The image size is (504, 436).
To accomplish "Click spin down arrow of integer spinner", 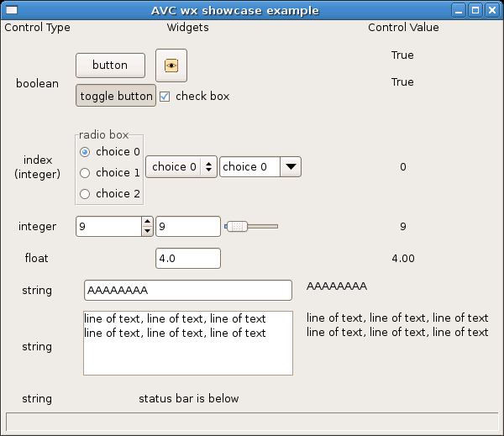I will (x=147, y=231).
